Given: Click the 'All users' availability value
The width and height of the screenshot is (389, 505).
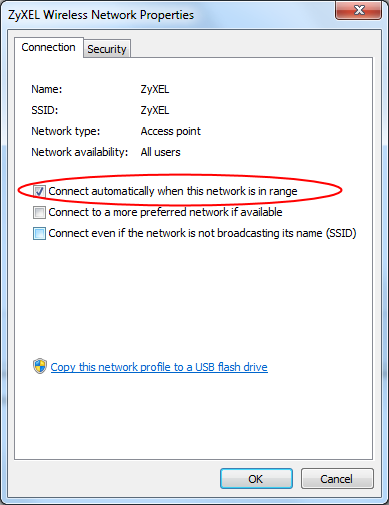Looking at the screenshot, I should [160, 152].
